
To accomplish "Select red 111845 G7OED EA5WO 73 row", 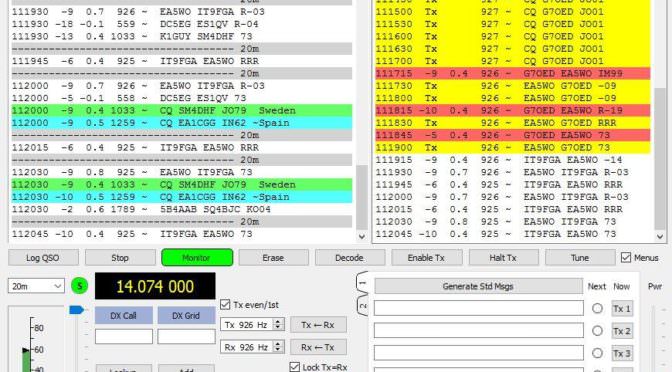I will click(513, 135).
